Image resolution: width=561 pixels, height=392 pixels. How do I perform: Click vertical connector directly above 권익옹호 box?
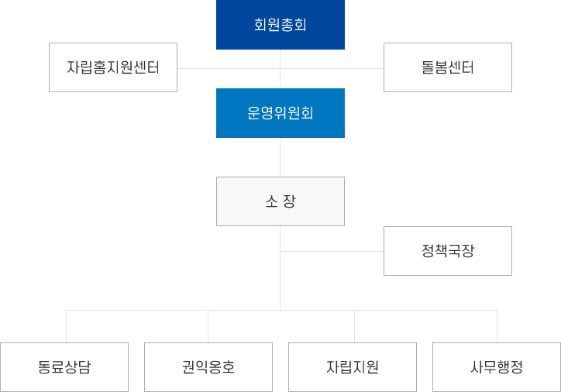[x=208, y=326]
